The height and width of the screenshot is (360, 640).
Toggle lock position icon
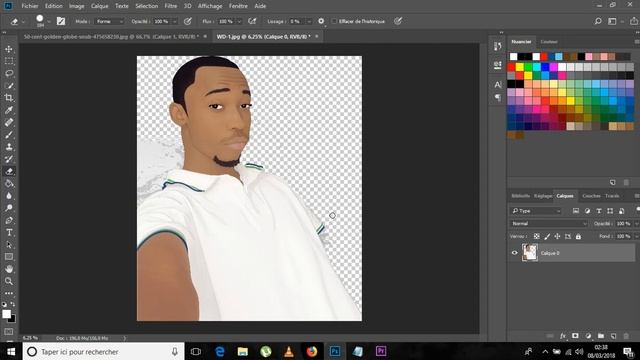coord(557,236)
